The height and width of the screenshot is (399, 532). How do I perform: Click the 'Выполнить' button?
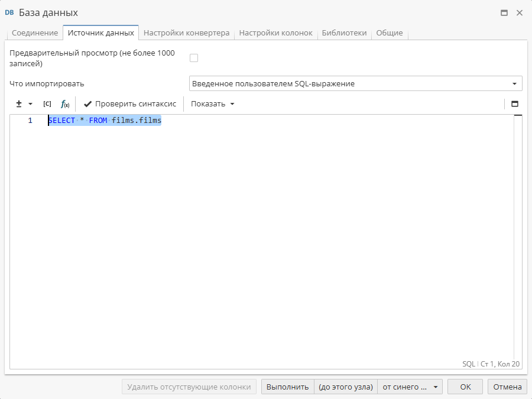(287, 387)
